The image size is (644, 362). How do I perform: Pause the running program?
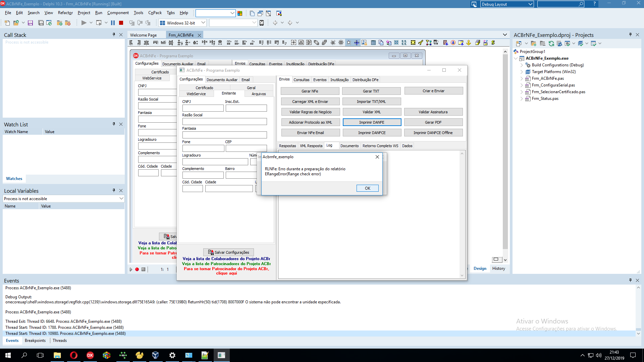point(113,23)
